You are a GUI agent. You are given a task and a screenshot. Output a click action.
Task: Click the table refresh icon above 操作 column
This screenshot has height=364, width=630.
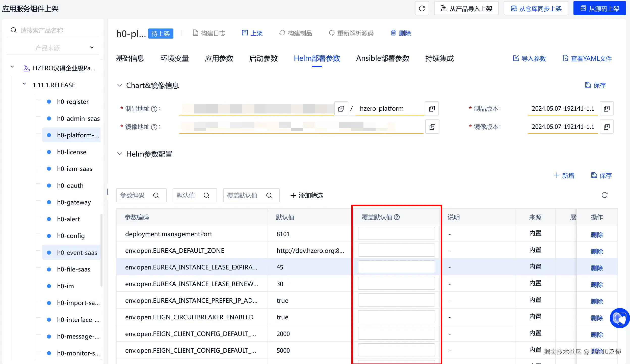(x=605, y=195)
